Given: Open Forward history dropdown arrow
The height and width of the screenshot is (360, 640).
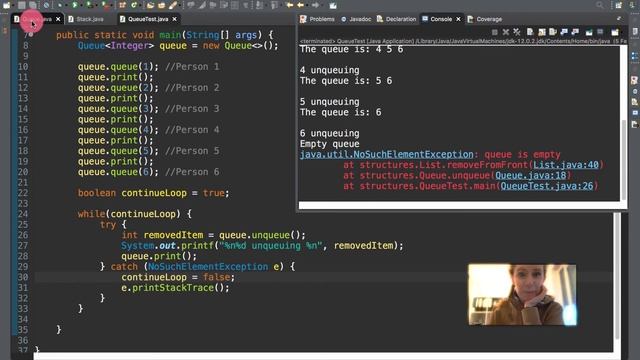Looking at the screenshot, I should click(x=321, y=6).
